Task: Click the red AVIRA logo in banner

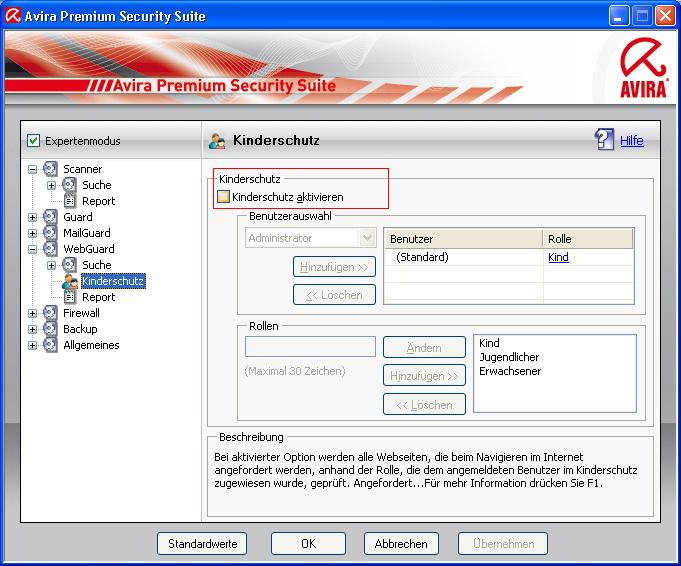Action: tap(643, 68)
